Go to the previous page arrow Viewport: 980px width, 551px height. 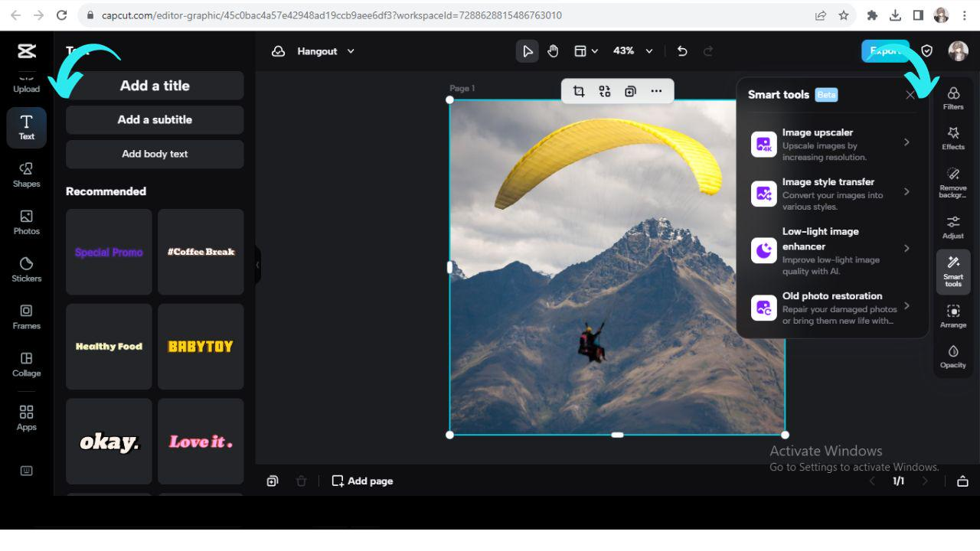tap(872, 481)
